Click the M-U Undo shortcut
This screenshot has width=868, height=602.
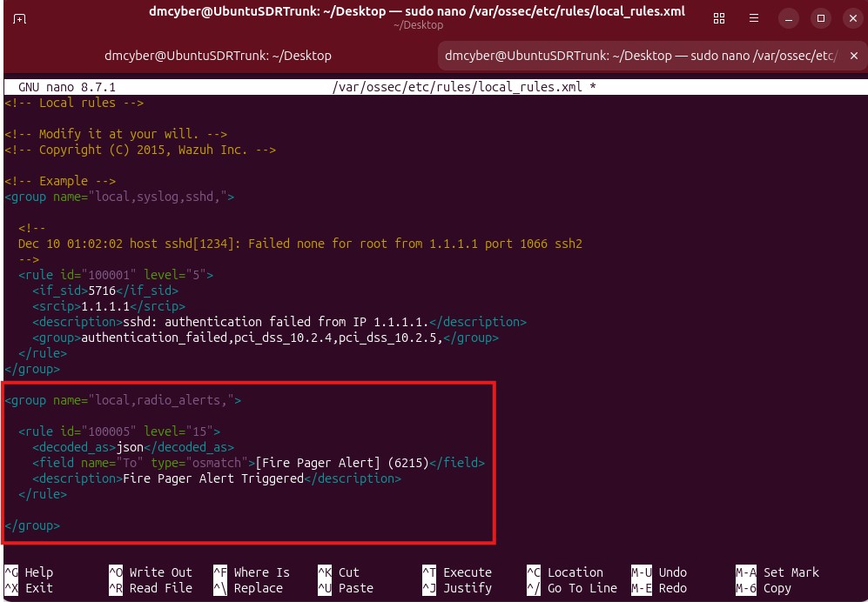point(659,572)
